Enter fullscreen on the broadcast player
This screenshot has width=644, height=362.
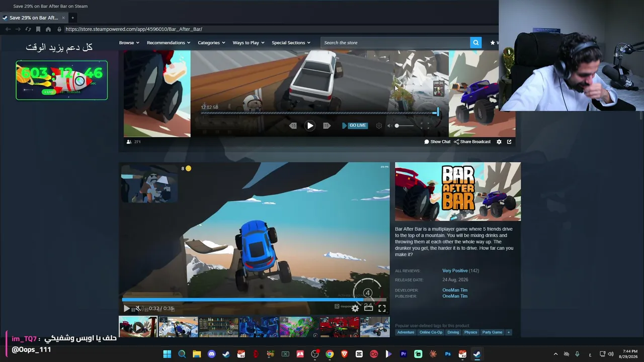pyautogui.click(x=425, y=126)
